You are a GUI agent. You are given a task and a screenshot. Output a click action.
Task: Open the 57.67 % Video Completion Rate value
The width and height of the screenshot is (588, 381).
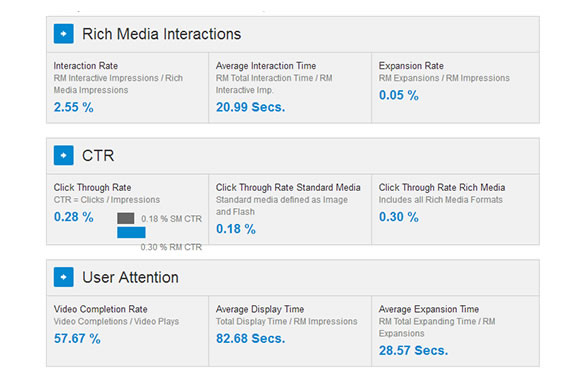click(77, 339)
